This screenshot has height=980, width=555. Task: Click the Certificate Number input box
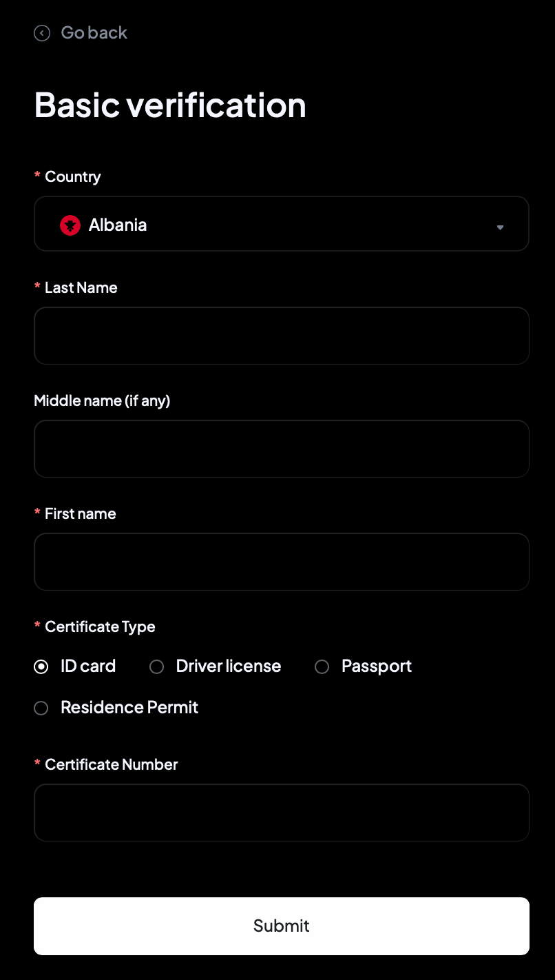point(281,813)
